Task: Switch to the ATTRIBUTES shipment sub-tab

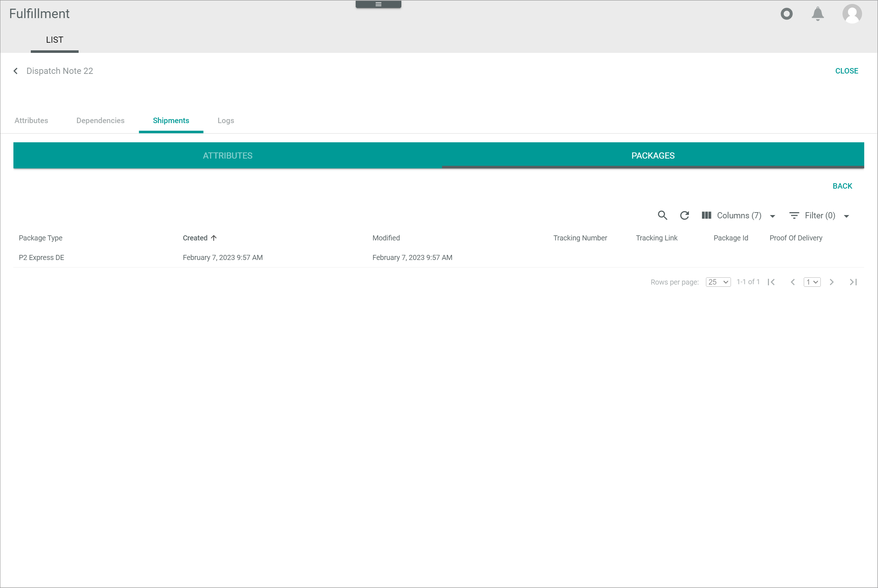Action: click(x=228, y=156)
